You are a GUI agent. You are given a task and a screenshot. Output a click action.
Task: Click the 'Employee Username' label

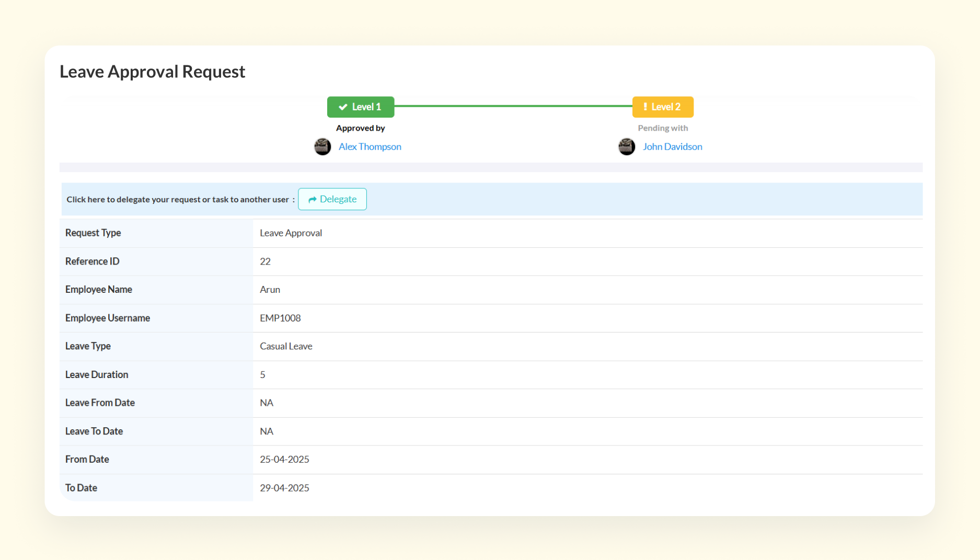click(x=107, y=318)
